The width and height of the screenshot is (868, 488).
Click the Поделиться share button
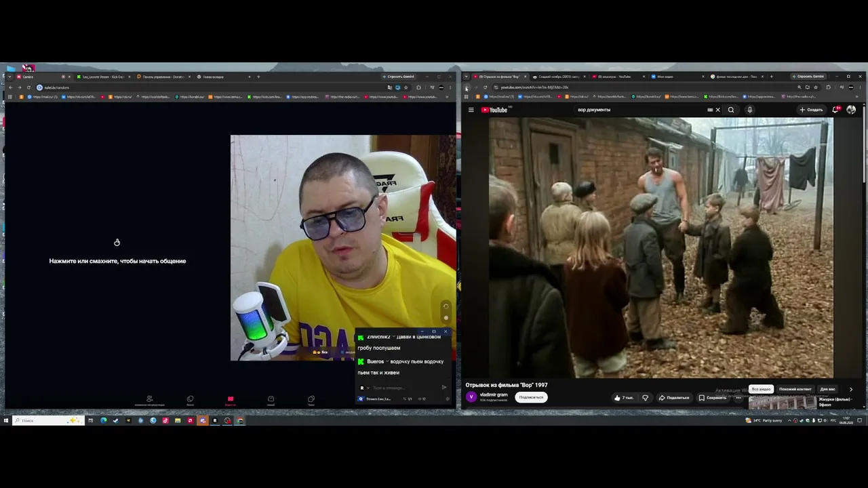point(674,398)
